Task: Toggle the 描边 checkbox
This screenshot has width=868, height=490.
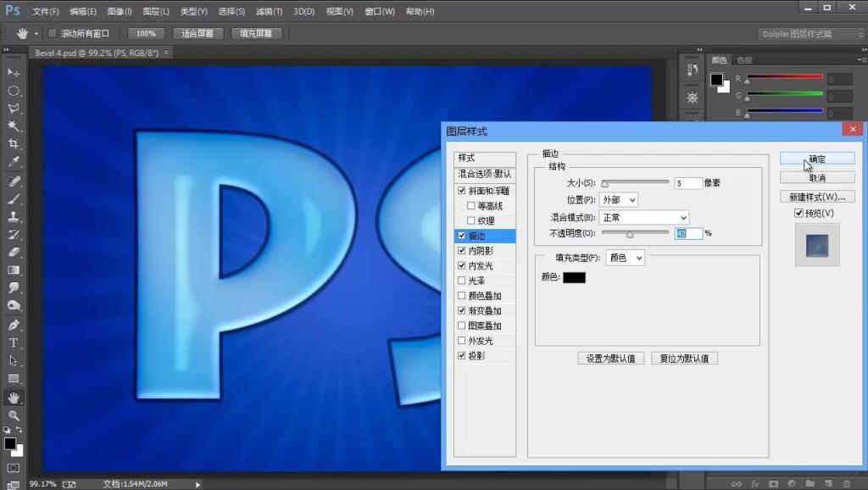Action: pyautogui.click(x=462, y=236)
